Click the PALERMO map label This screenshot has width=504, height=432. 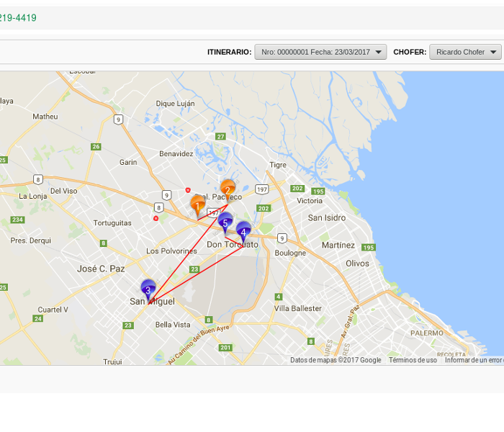click(427, 333)
